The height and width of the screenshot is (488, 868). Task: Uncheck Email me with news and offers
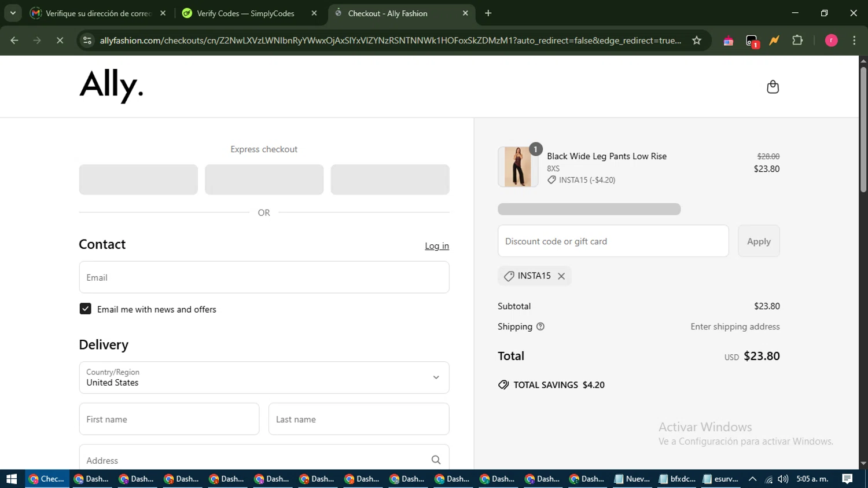[86, 309]
